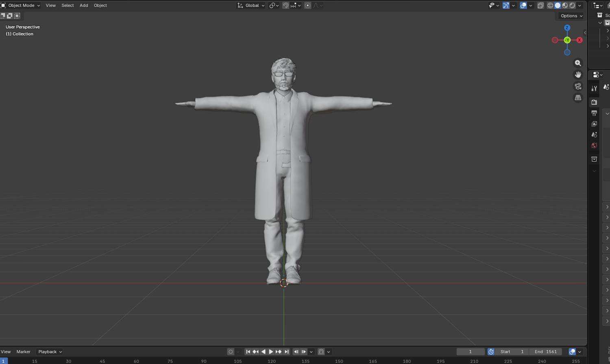
Task: Open the Render properties tab icon
Action: [594, 102]
